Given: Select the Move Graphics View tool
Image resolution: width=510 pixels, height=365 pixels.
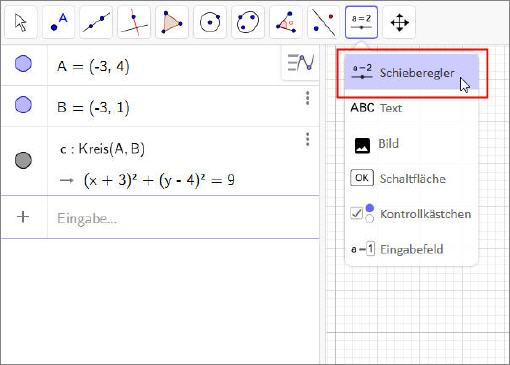Looking at the screenshot, I should (399, 23).
